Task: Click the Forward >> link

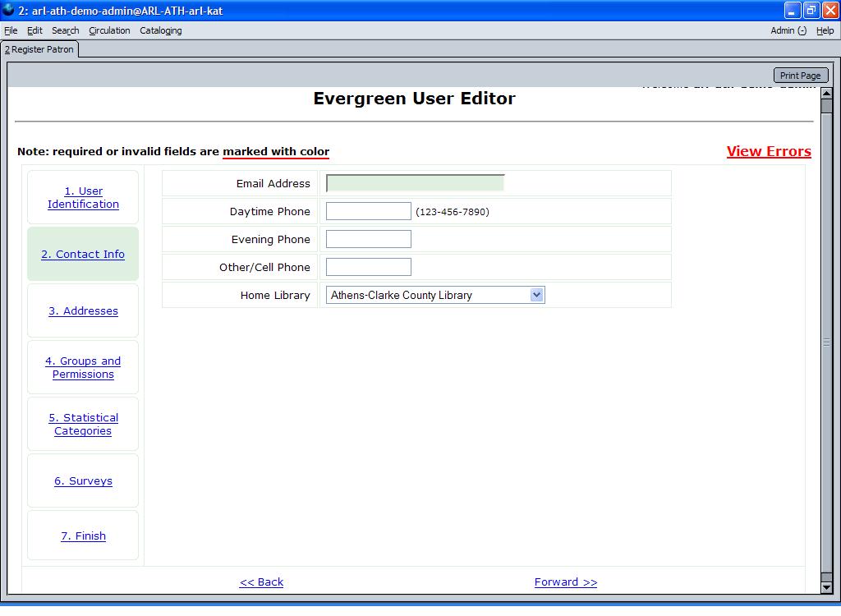Action: click(565, 582)
